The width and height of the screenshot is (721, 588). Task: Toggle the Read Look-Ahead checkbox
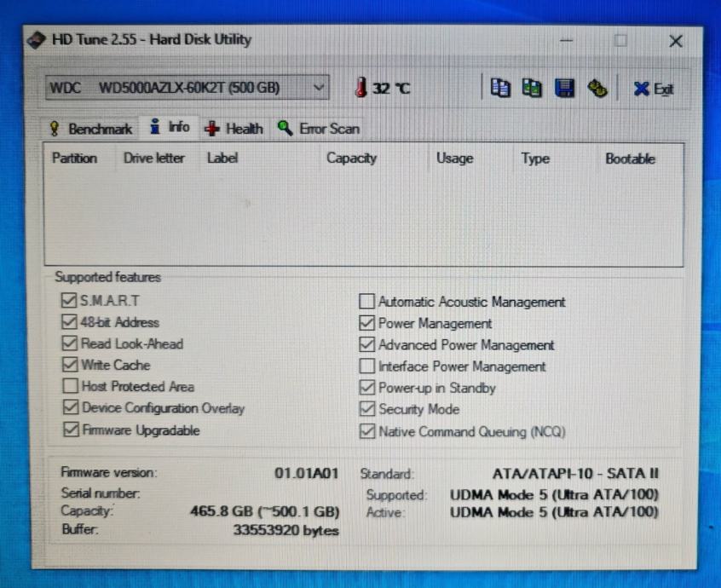(69, 343)
